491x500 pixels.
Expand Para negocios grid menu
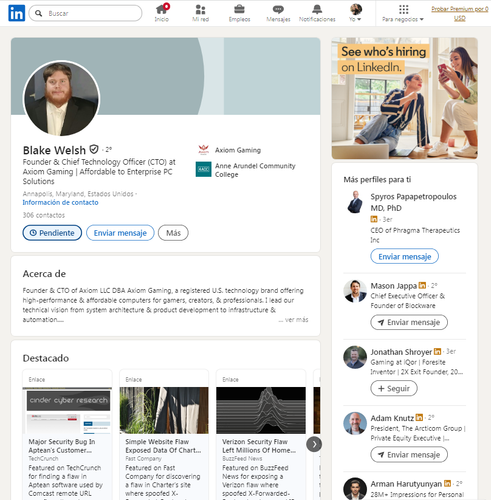403,13
